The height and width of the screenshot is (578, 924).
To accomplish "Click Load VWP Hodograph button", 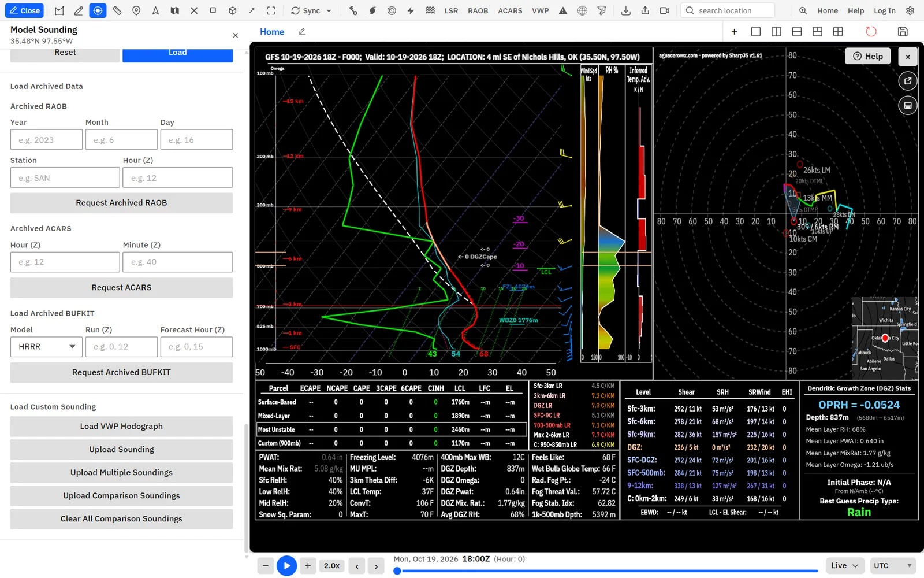I will coord(121,427).
